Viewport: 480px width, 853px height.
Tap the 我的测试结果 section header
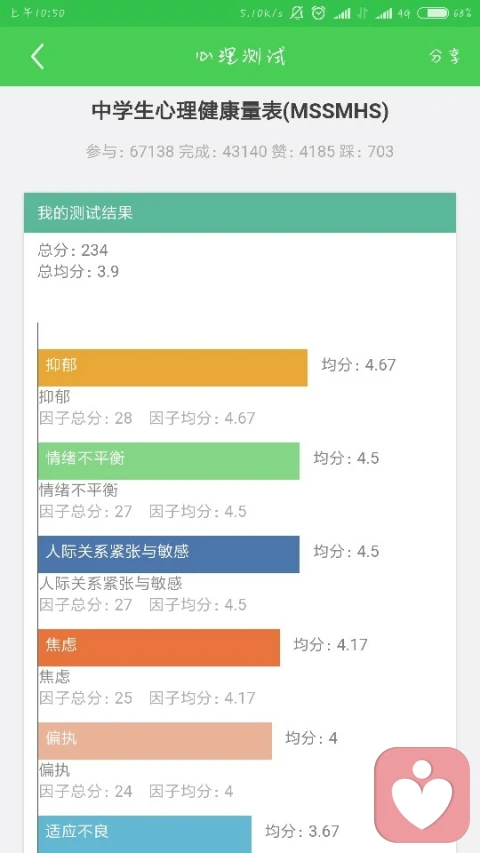(240, 213)
